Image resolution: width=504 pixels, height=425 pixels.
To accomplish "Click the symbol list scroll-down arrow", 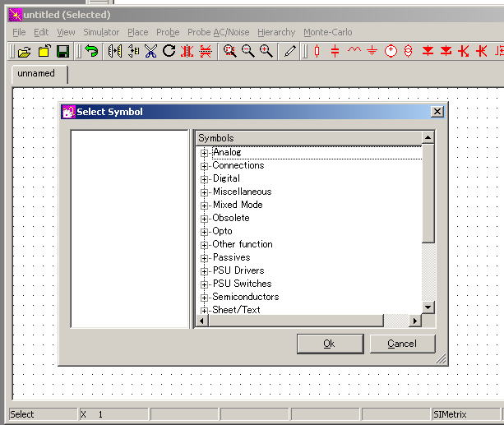I will click(428, 307).
